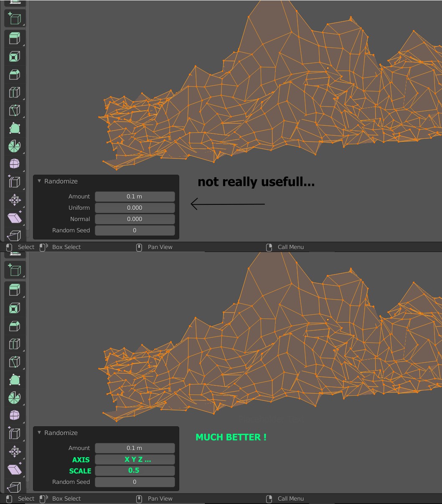The image size is (442, 504).
Task: Select Knife tool in upper screenshot
Action: tap(15, 110)
